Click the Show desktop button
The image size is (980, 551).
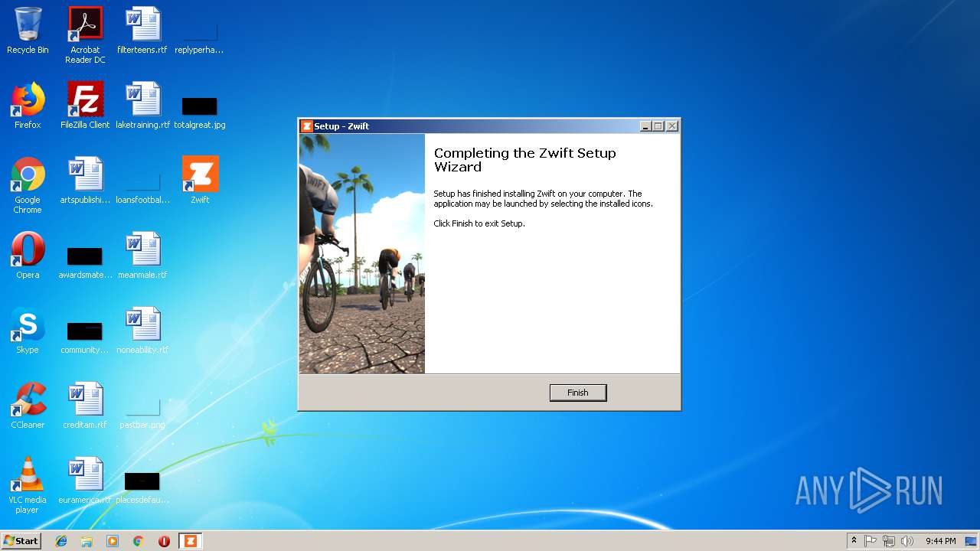(972, 541)
